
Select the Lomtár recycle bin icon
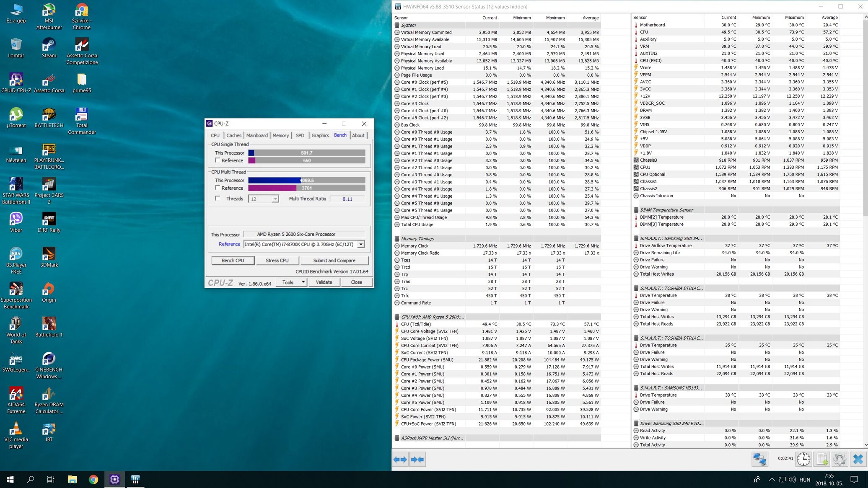tap(16, 48)
